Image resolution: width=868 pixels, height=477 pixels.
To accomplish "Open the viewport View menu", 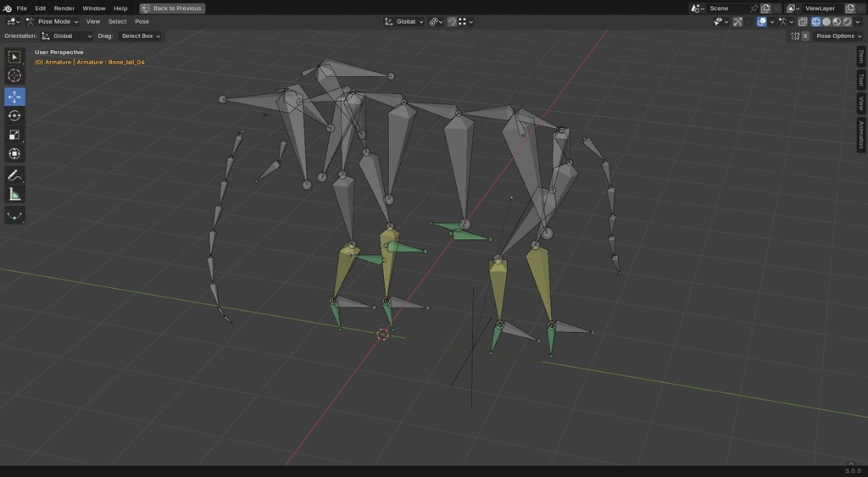I will click(93, 21).
